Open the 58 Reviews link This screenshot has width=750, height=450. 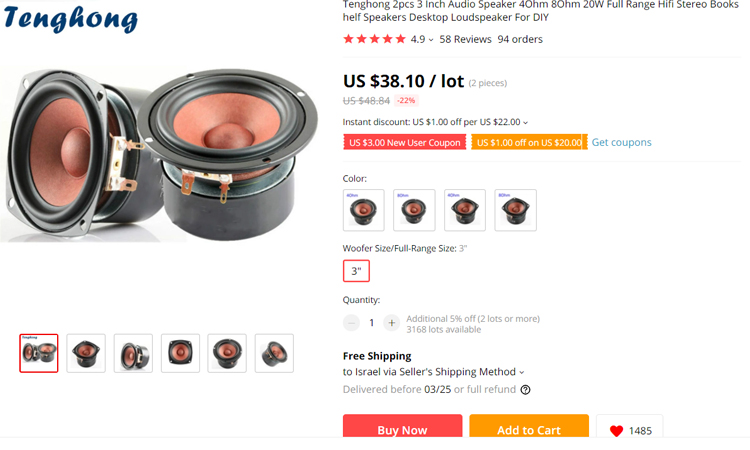point(465,39)
